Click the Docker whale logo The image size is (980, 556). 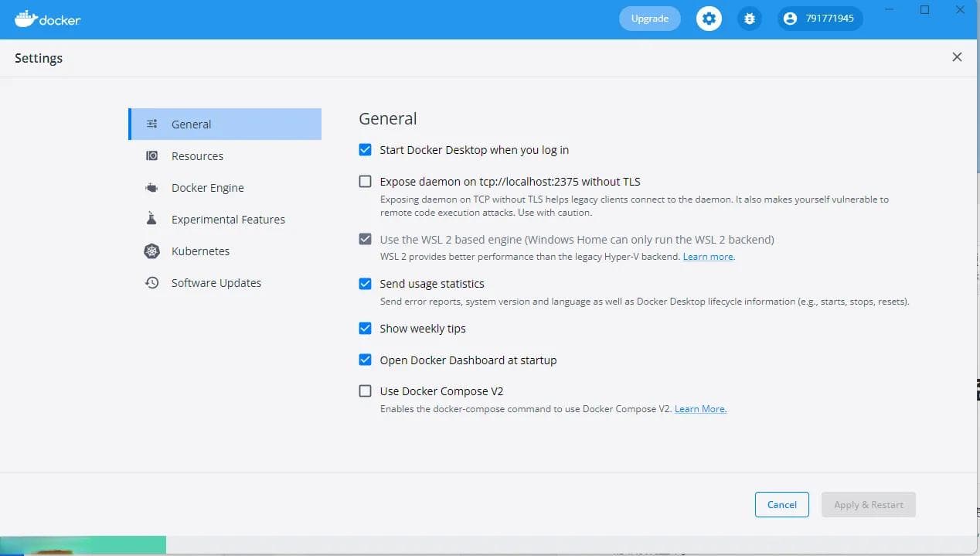tap(47, 19)
